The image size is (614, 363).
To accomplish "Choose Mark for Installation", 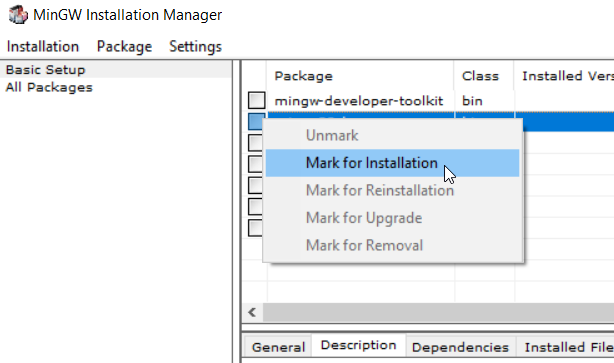I will (392, 163).
